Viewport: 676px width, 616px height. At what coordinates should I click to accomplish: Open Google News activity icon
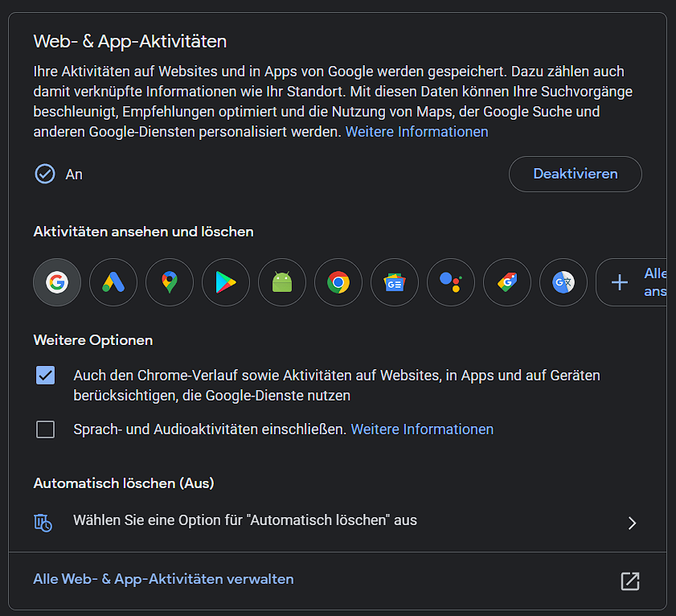click(x=395, y=282)
